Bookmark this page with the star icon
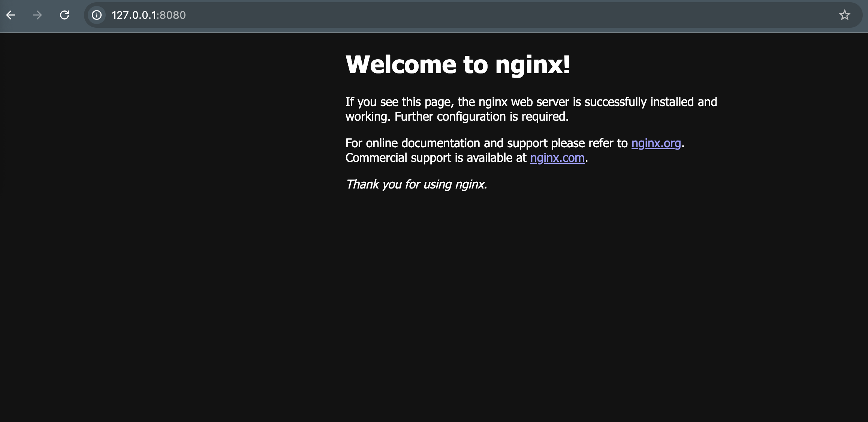Image resolution: width=868 pixels, height=422 pixels. pyautogui.click(x=844, y=15)
